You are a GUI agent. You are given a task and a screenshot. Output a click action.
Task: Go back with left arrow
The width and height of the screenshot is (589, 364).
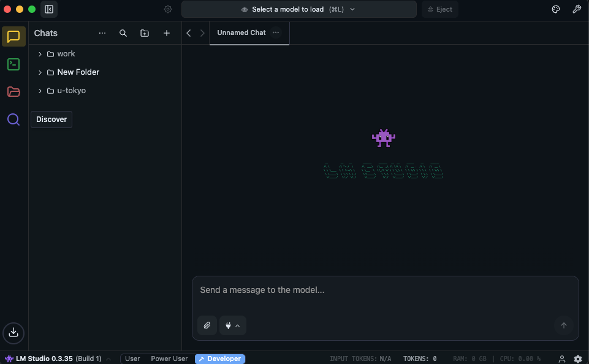pos(189,33)
